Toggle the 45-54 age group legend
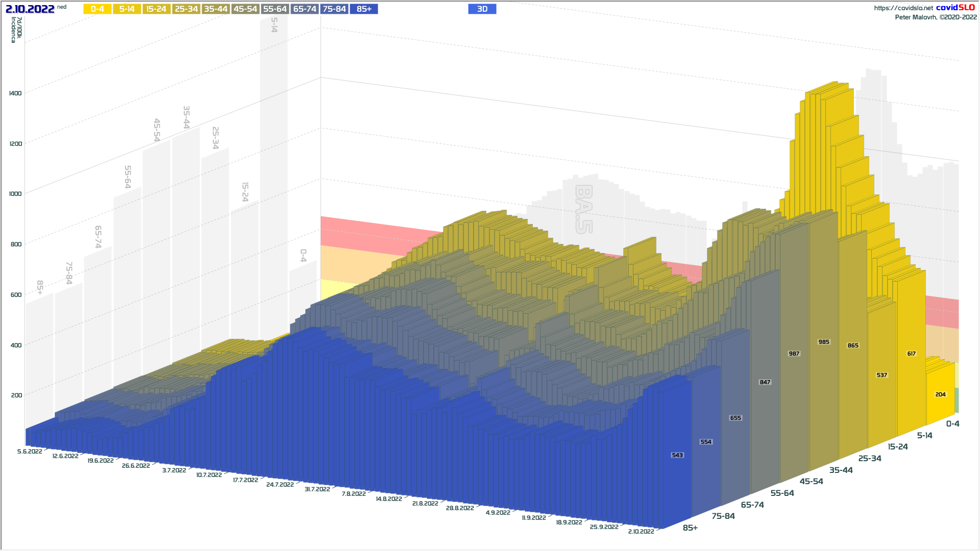Screen dimensions: 980x551 tap(246, 9)
